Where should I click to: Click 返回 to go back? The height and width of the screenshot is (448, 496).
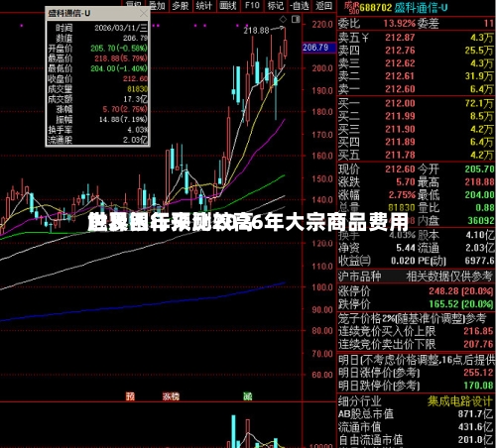click(323, 5)
